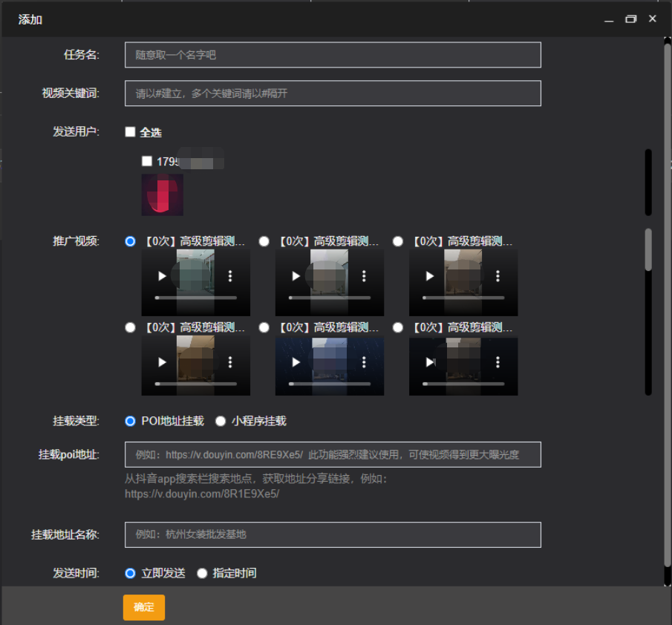Screen dimensions: 672x625
Task: Select the third bottom-row promo video radio
Action: pyautogui.click(x=398, y=327)
